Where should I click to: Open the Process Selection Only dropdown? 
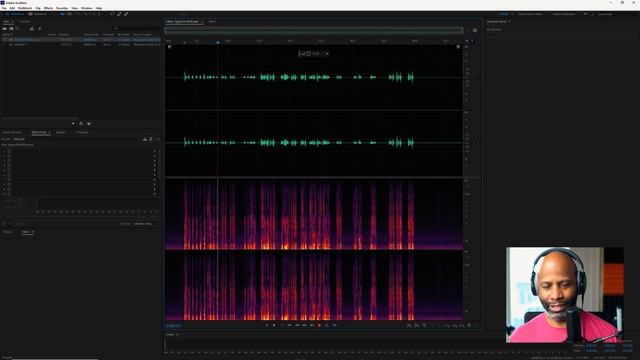pos(145,224)
